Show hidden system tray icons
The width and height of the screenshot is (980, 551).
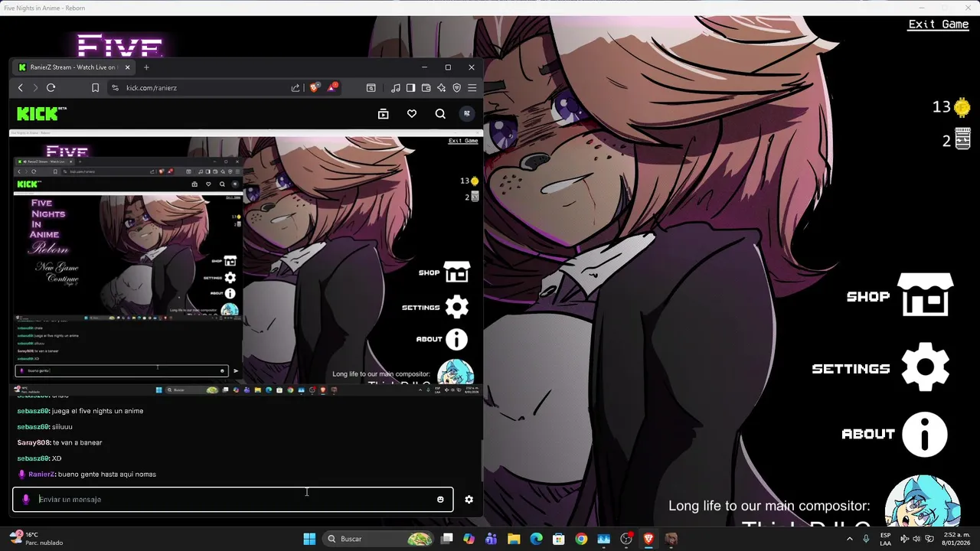point(849,539)
